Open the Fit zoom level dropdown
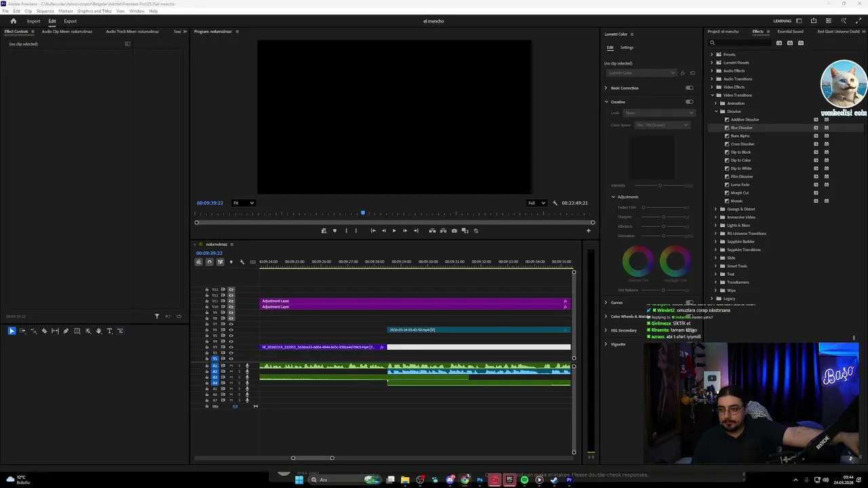868x488 pixels. tap(243, 203)
